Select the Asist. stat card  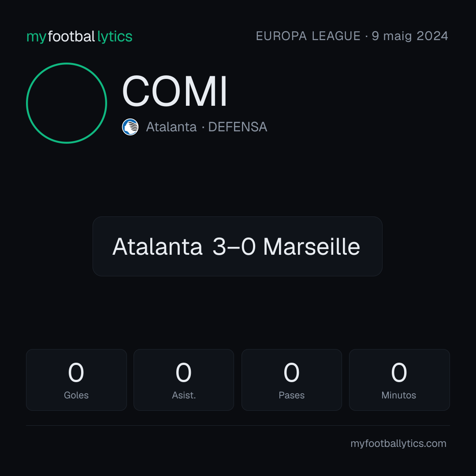184,380
